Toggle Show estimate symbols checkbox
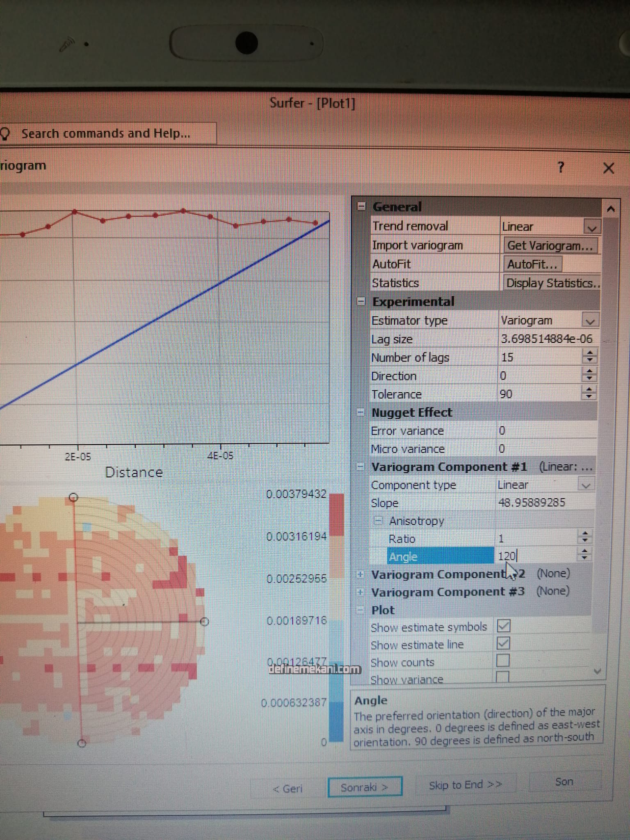The height and width of the screenshot is (840, 630). point(503,626)
